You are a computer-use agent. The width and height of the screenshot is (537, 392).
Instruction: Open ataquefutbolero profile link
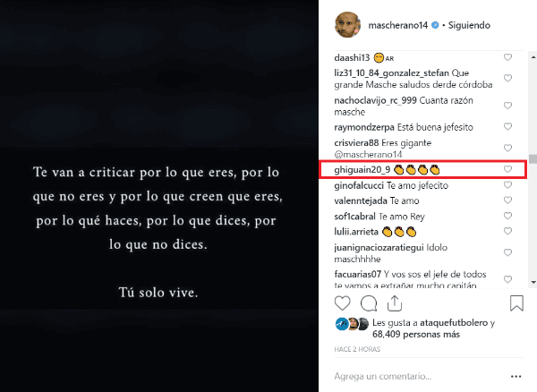454,323
